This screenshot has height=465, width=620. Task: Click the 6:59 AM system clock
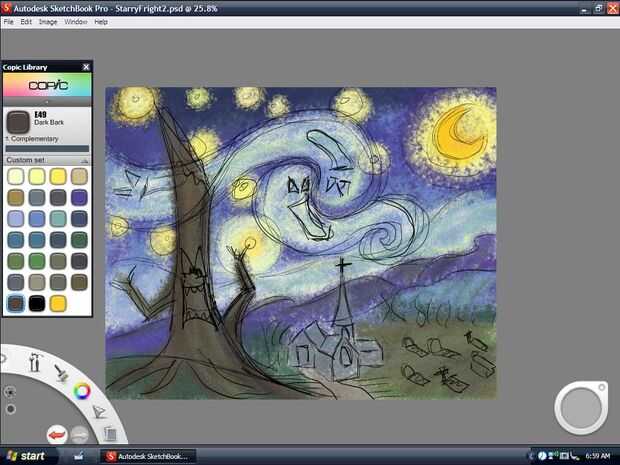pyautogui.click(x=597, y=456)
